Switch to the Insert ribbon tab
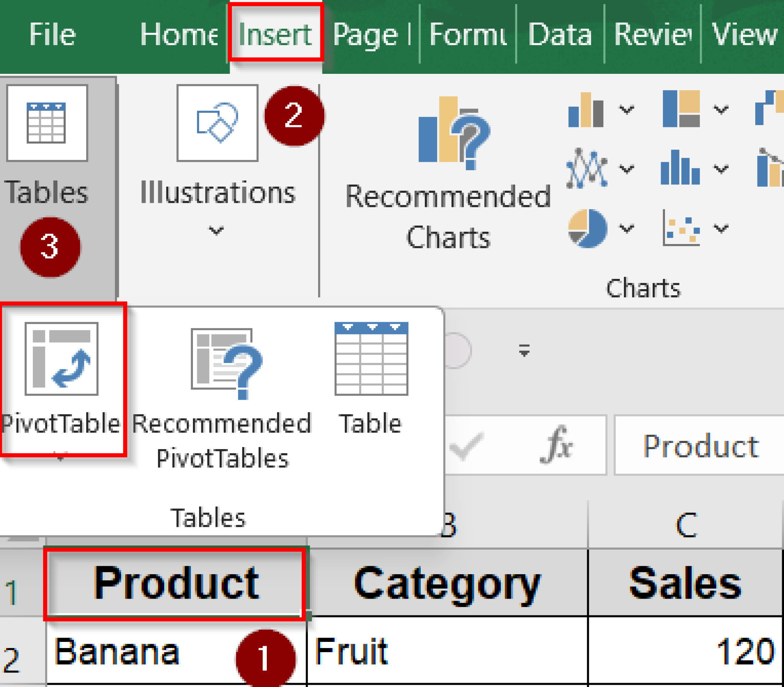 point(275,34)
